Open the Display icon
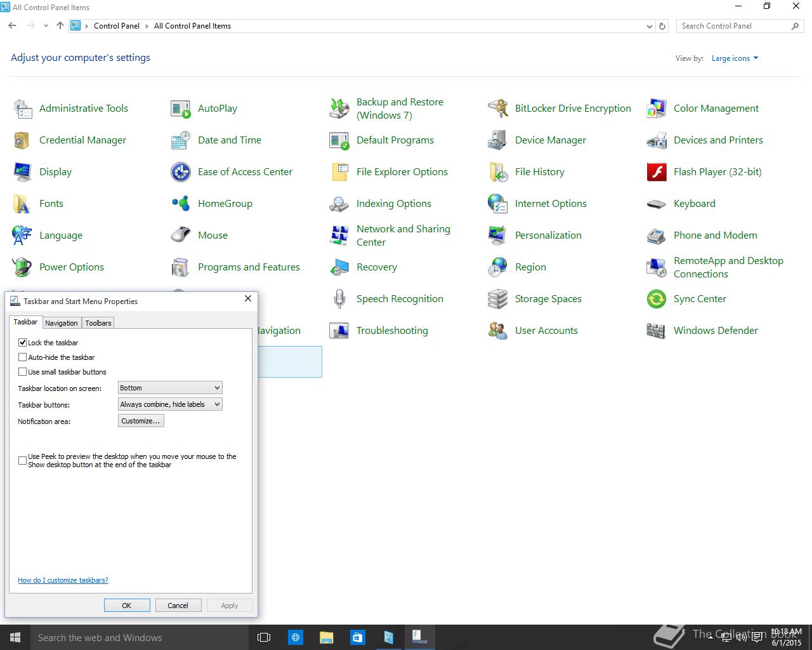 click(22, 172)
